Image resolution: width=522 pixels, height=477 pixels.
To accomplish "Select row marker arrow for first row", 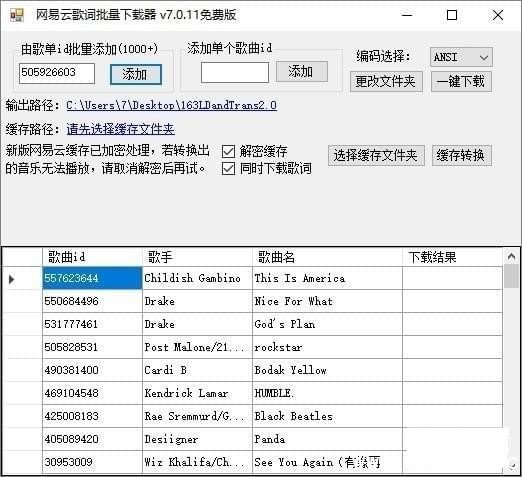I will 11,279.
